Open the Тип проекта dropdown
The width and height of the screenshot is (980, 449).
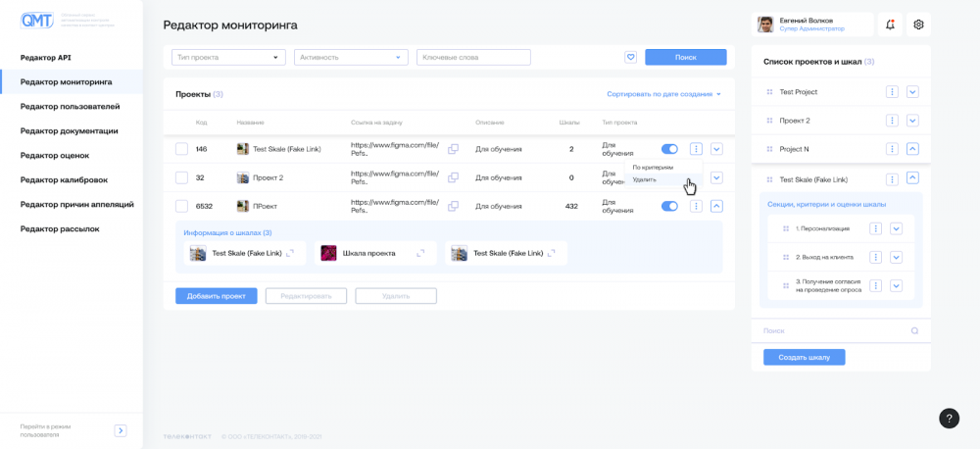(228, 57)
